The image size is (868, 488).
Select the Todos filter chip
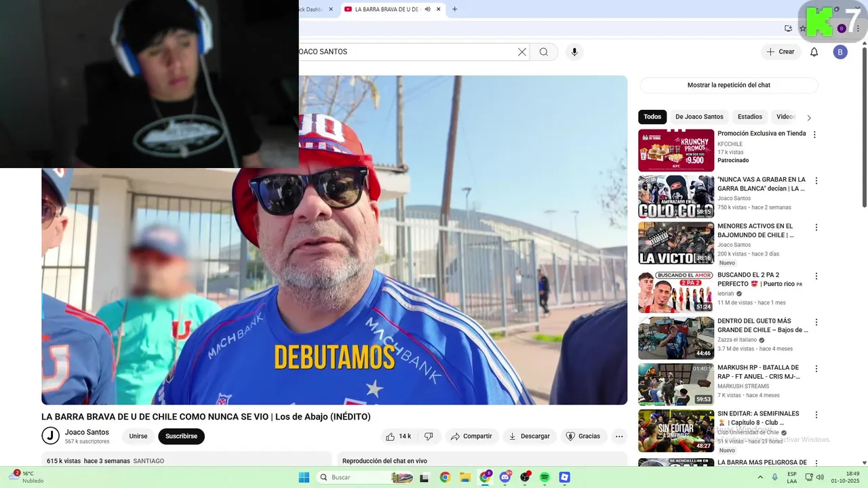coord(652,117)
